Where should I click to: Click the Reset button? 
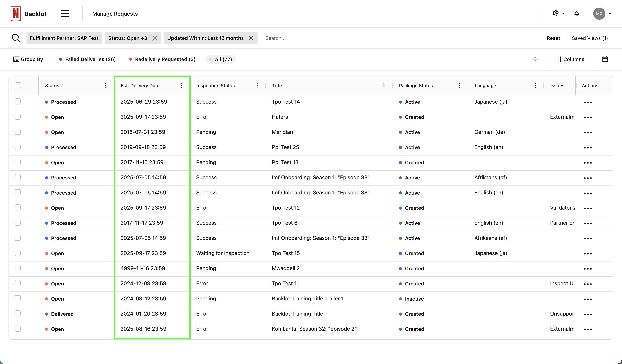point(553,38)
